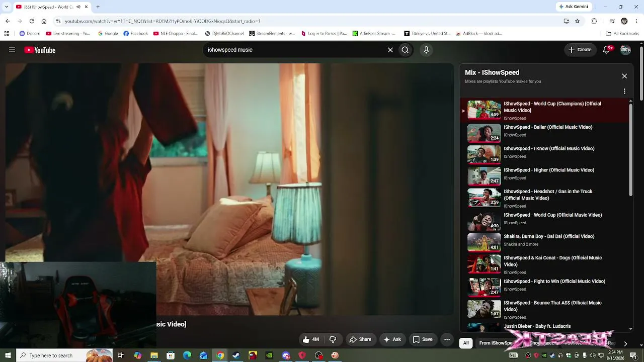Open the StreamElements bookmark

click(272, 34)
